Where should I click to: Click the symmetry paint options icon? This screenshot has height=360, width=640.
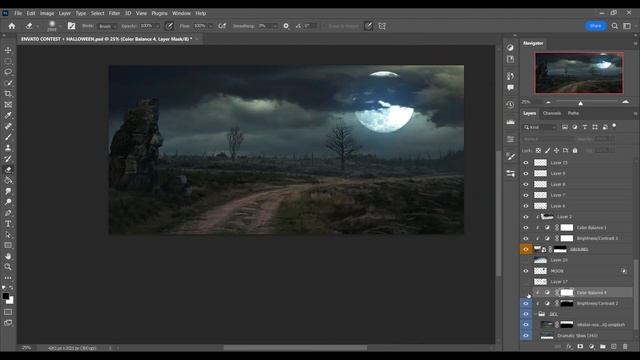coord(382,26)
